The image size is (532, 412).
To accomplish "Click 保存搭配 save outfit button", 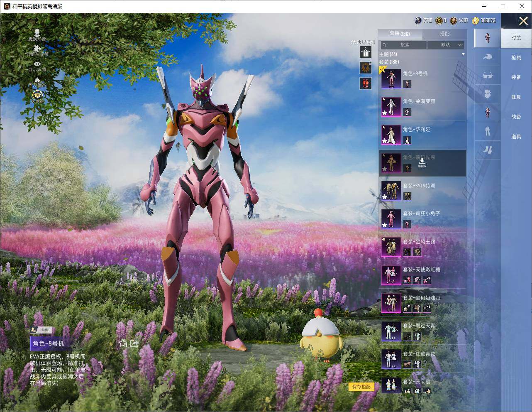I will pyautogui.click(x=361, y=387).
